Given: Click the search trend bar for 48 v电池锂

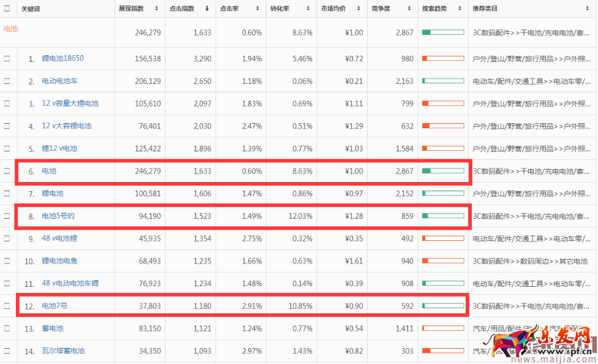Looking at the screenshot, I should tap(442, 238).
